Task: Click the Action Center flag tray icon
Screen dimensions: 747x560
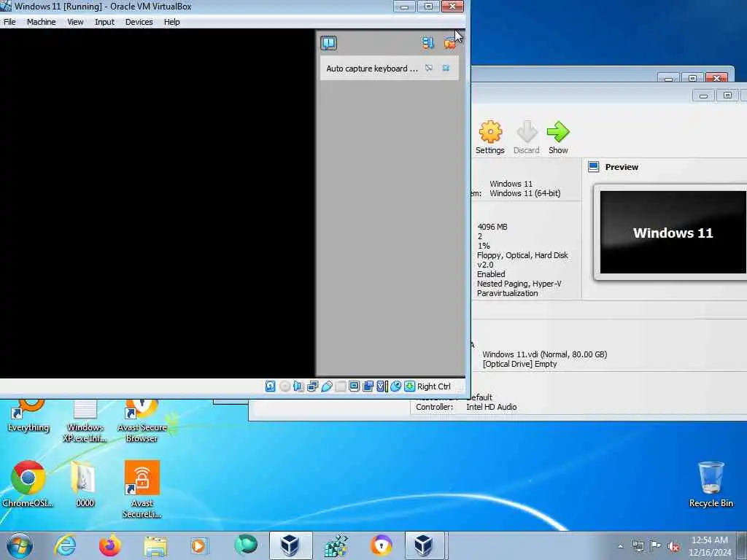Action: click(x=655, y=546)
